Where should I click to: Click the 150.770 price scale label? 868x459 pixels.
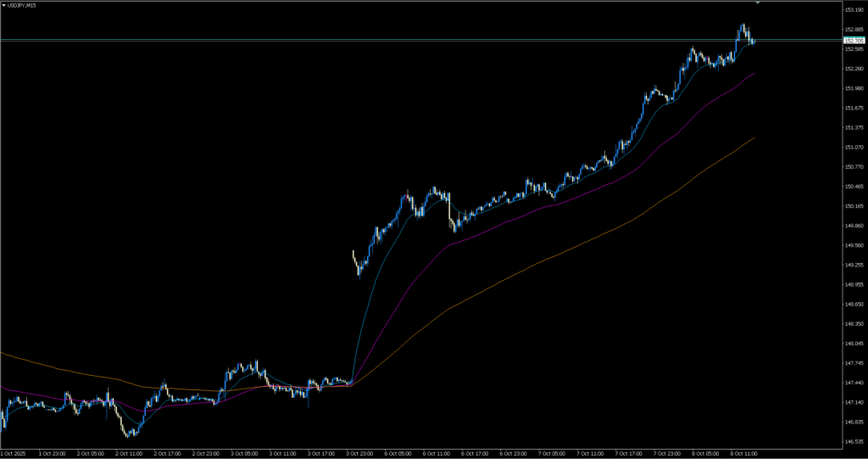pos(853,166)
